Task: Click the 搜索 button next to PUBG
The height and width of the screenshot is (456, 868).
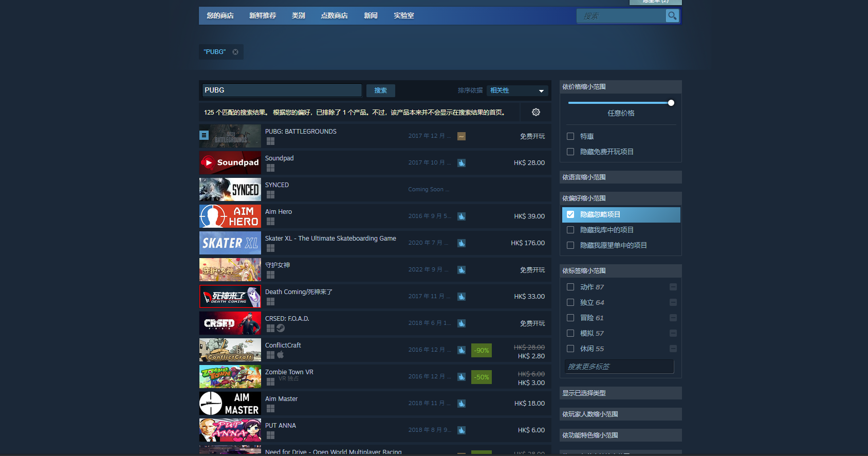Action: [381, 90]
